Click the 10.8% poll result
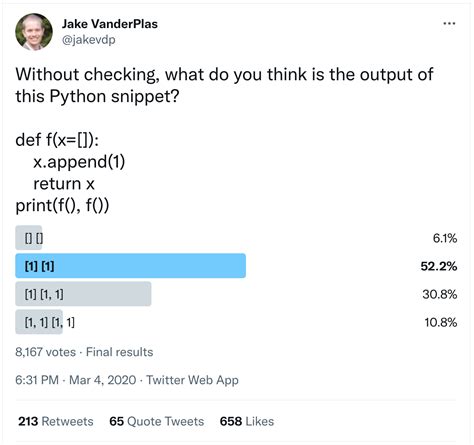This screenshot has width=474, height=445. coord(441,322)
